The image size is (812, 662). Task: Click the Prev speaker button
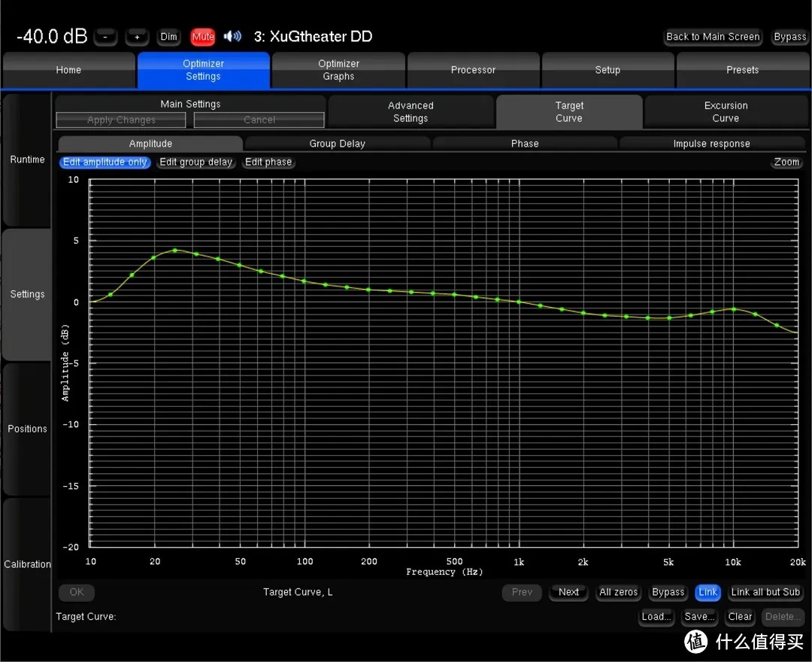pyautogui.click(x=522, y=592)
